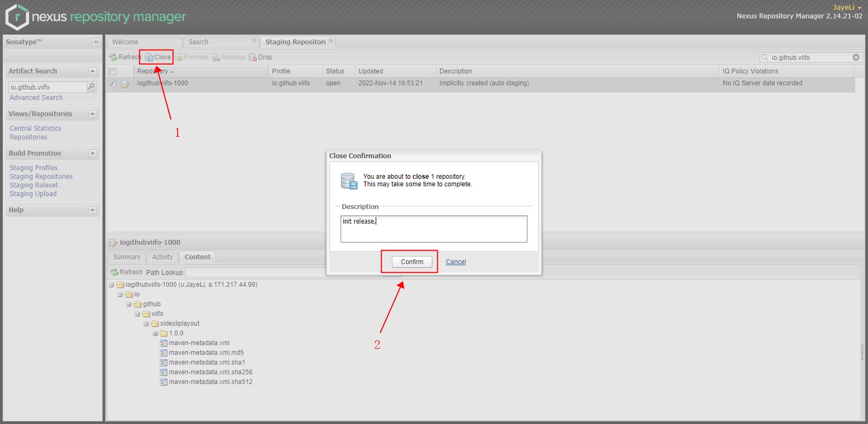Close the selected staging repository
868x424 pixels.
click(x=158, y=57)
